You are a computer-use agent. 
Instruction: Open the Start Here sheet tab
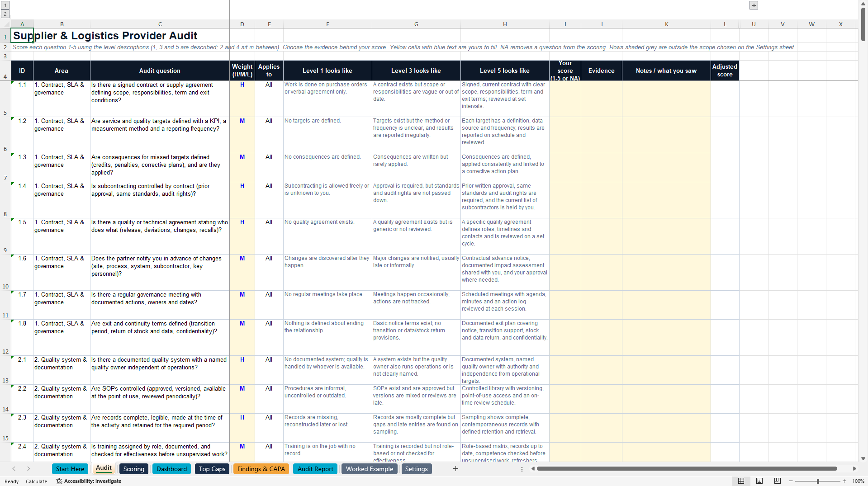[70, 469]
